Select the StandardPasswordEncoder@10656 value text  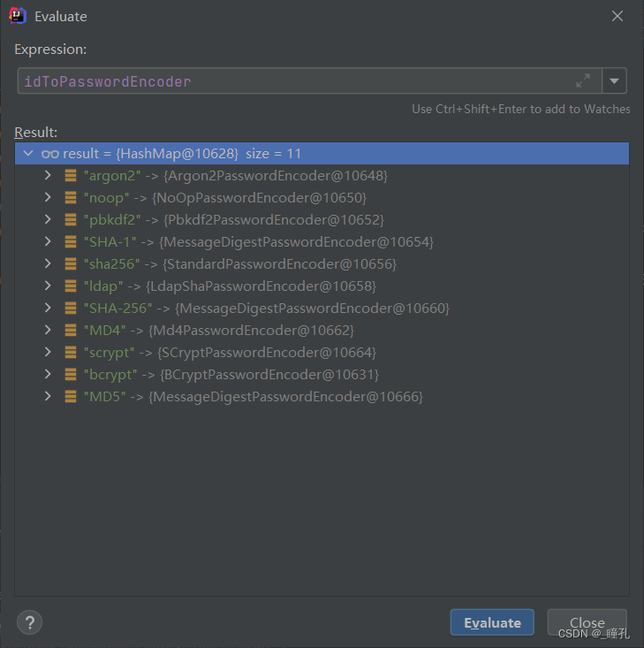click(280, 264)
